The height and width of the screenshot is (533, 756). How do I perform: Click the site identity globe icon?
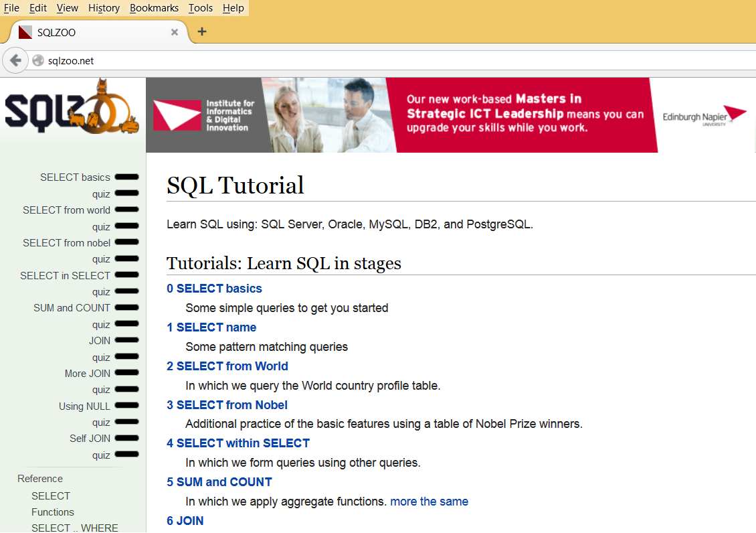[x=38, y=60]
